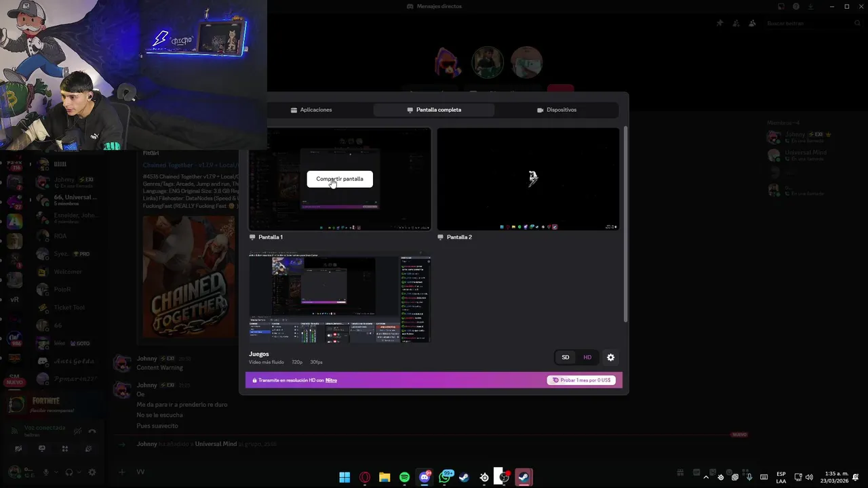The height and width of the screenshot is (488, 868).
Task: Choose the third screen preview thumbnail
Action: click(x=340, y=298)
